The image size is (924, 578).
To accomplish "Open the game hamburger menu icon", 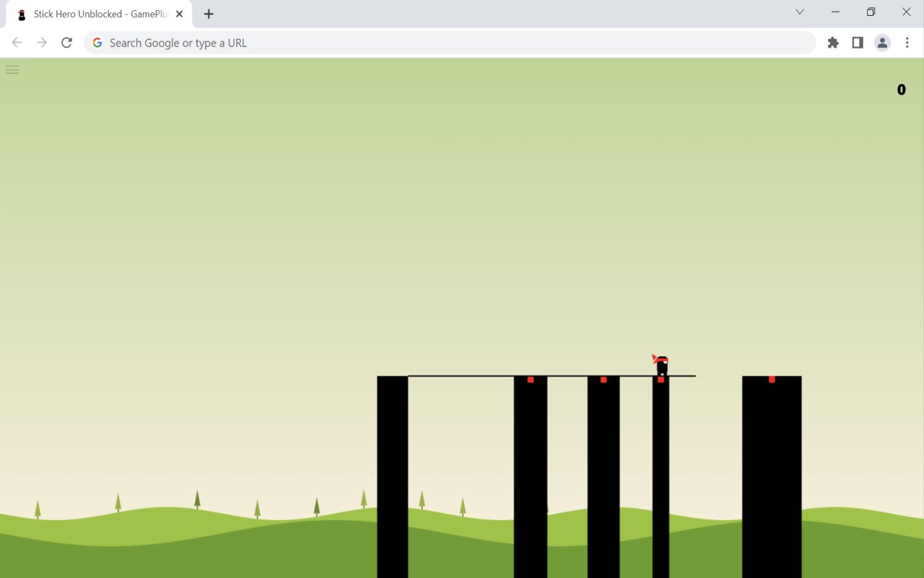I will pos(12,69).
